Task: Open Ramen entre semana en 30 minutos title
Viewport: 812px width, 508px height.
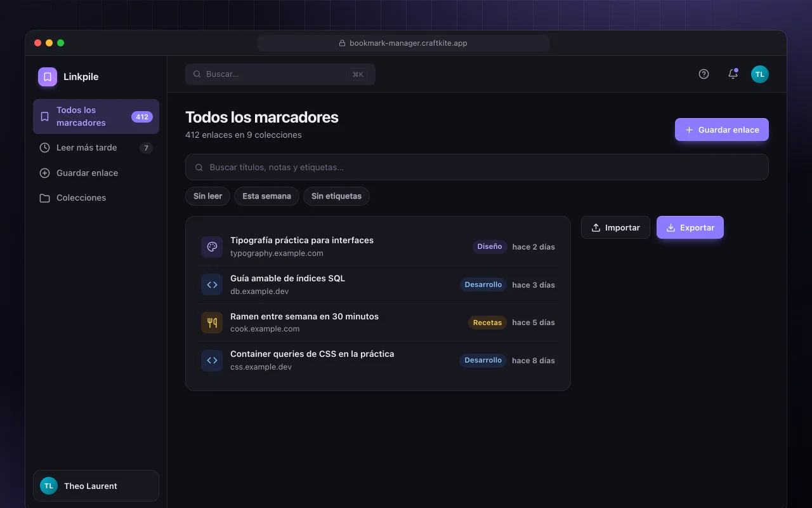Action: pos(304,316)
